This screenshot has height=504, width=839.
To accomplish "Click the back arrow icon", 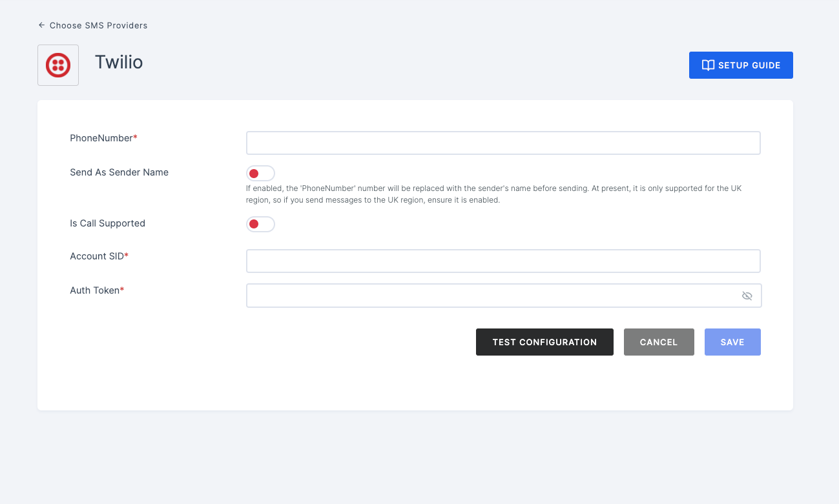I will click(x=41, y=25).
